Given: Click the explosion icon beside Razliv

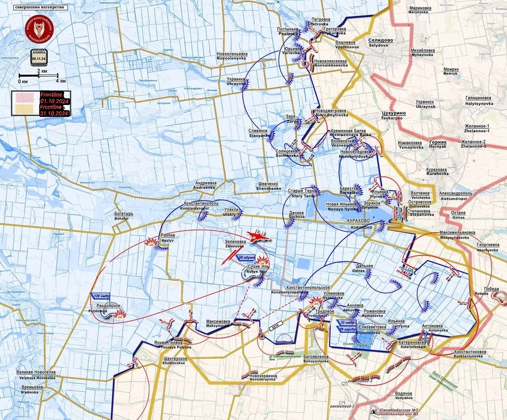Looking at the screenshot, I should coord(151,241).
